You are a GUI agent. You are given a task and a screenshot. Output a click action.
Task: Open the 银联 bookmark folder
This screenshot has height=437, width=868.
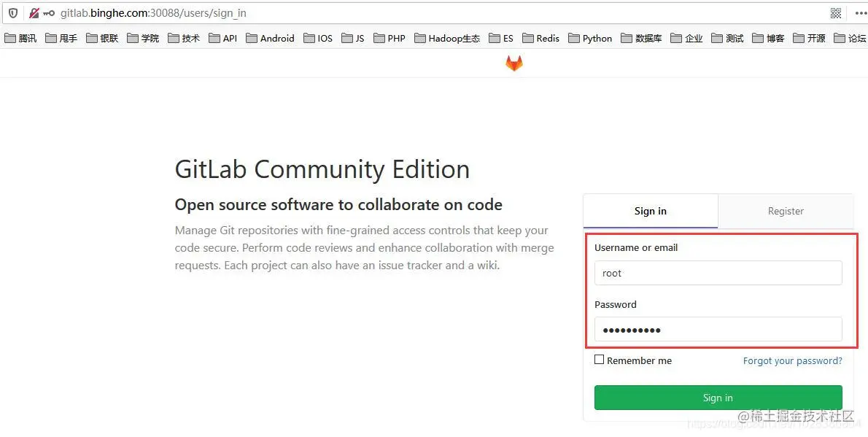click(x=102, y=38)
